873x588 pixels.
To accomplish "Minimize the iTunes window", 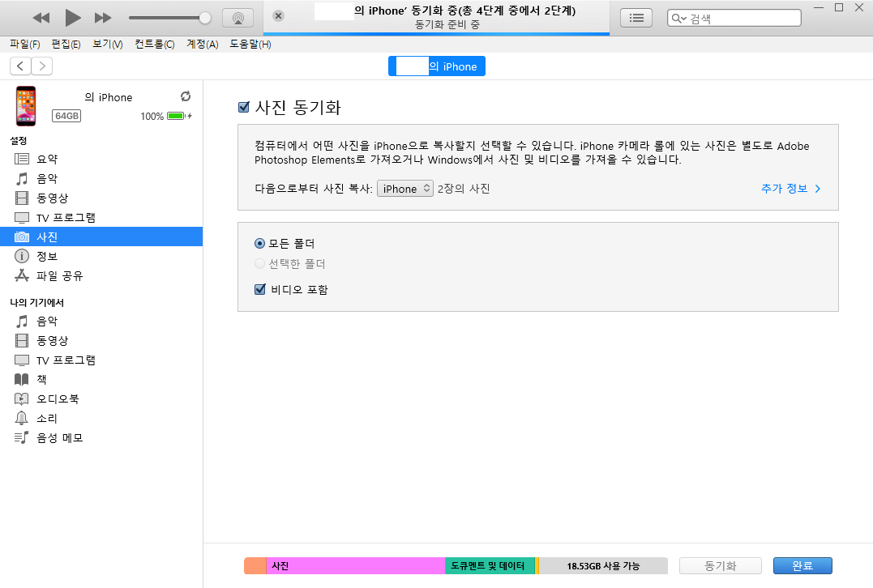I will click(x=819, y=7).
